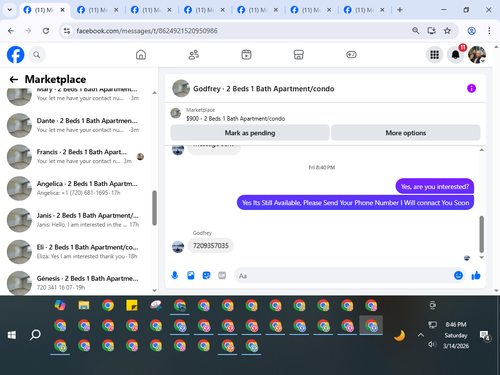Open Eli conversation in list
500x375 pixels.
point(77,252)
